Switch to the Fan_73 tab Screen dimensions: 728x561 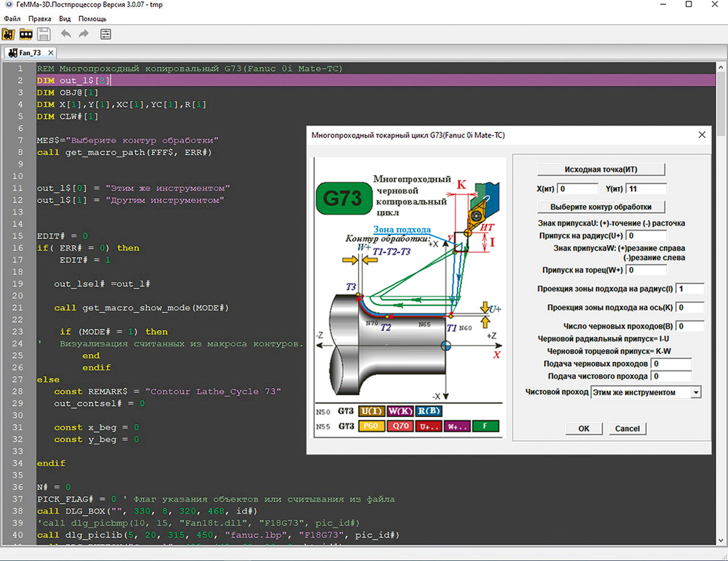(29, 53)
